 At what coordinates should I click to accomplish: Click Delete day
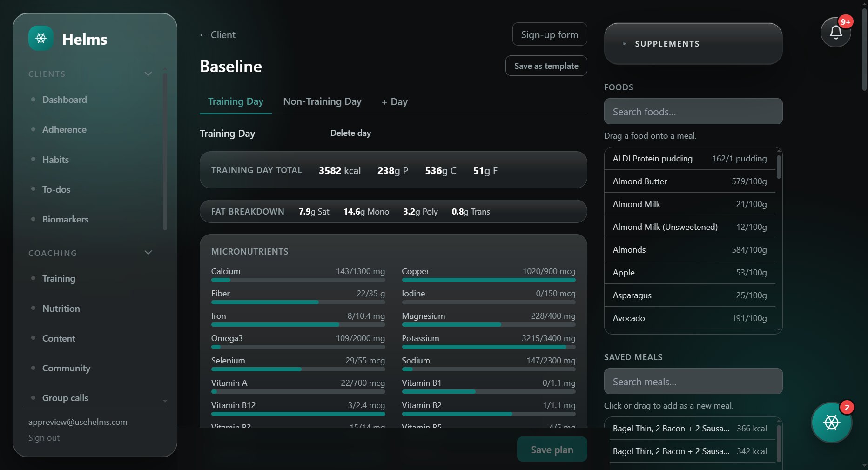(x=350, y=133)
